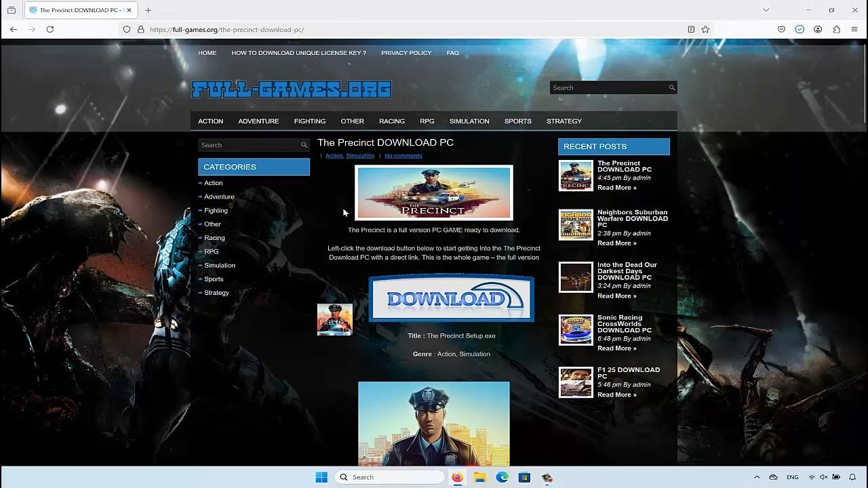Select the FIGHTING nav category
This screenshot has width=868, height=488.
pos(310,121)
